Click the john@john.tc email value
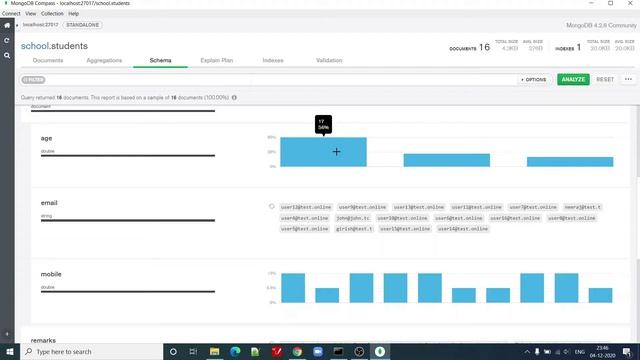Viewport: 640px width, 360px height. (x=353, y=218)
